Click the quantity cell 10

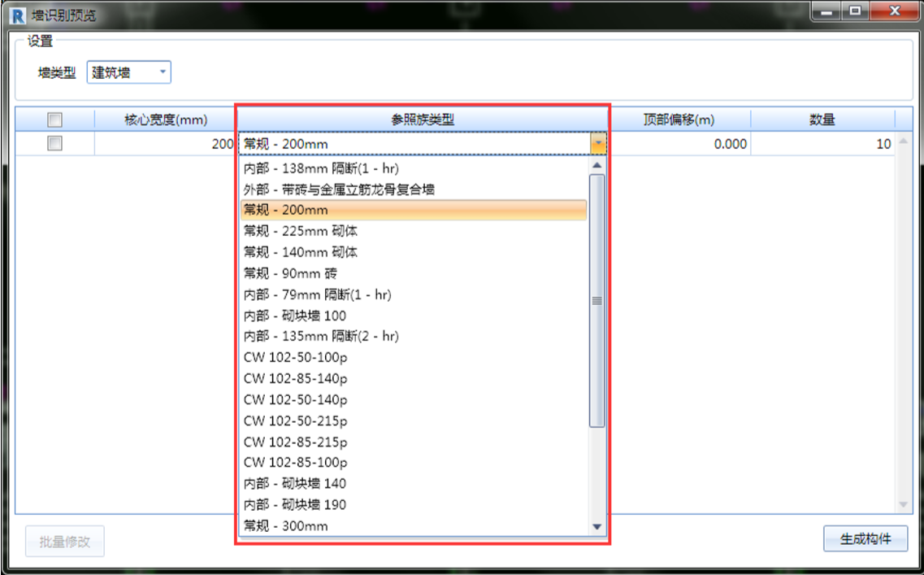coord(822,143)
